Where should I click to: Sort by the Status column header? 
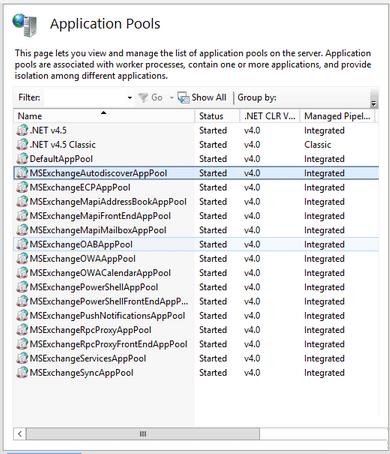[x=217, y=116]
